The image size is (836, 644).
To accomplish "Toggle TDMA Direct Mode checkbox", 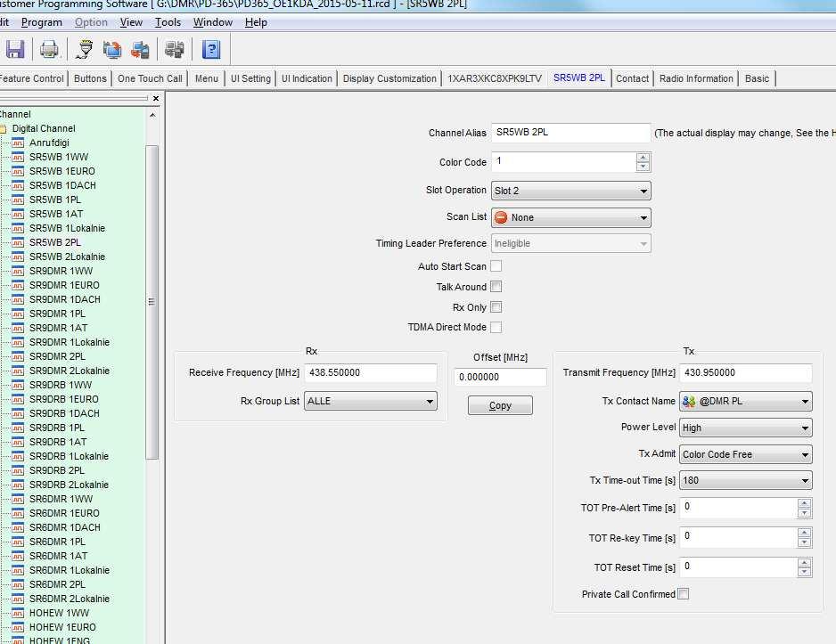I will pyautogui.click(x=496, y=327).
